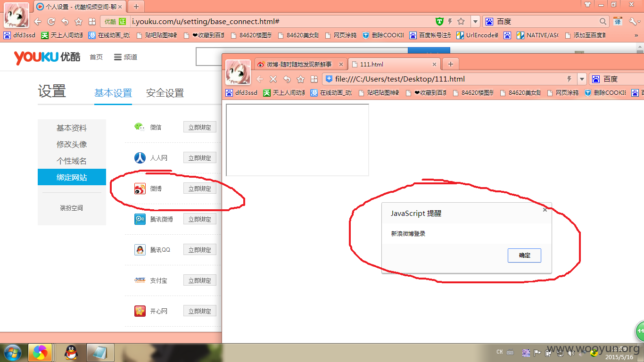Click search magnifier in Youku window's Baidu box
The width and height of the screenshot is (644, 362).
point(603,21)
